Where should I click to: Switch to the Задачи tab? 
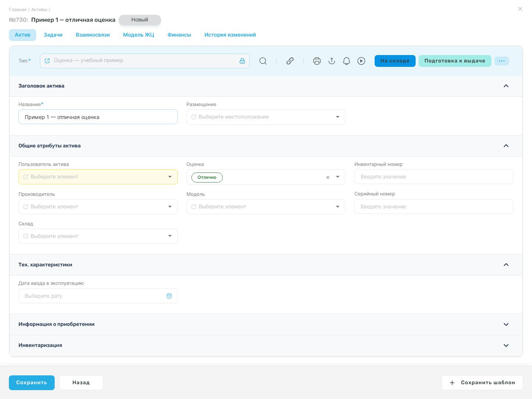[x=53, y=35]
